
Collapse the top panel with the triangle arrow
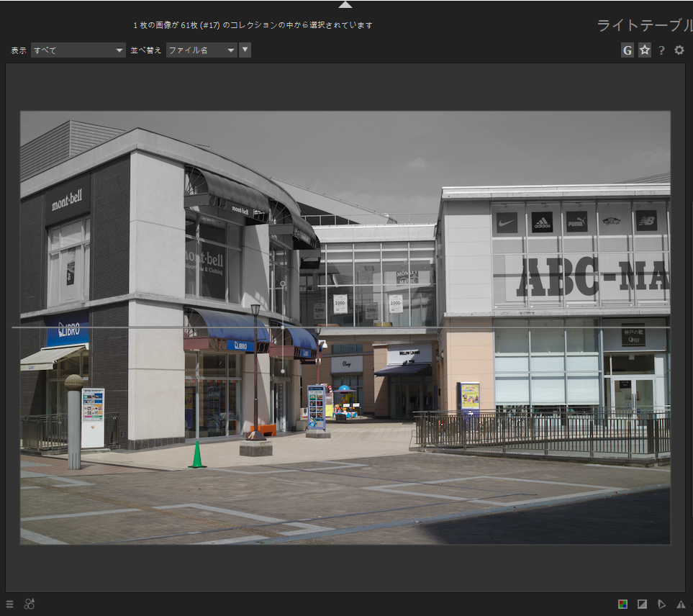click(x=345, y=5)
